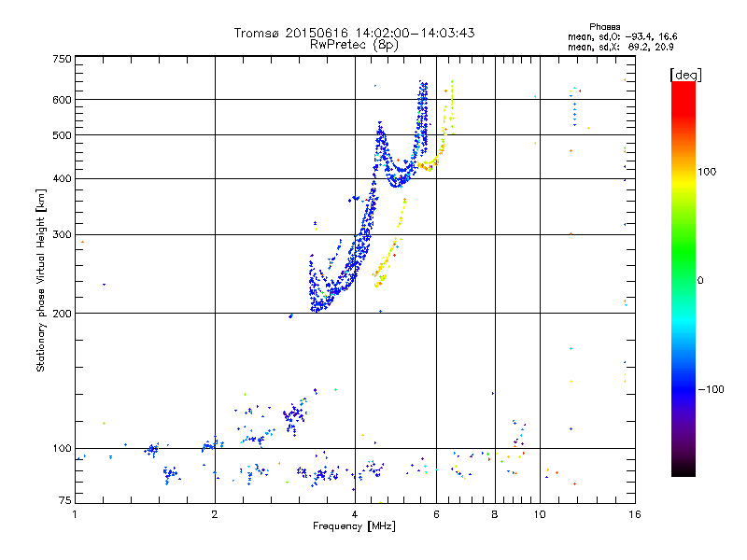Click the 'Stationary phase Virtual Height [km]' axis label
Viewport: 747px width, 560px height.
tap(41, 280)
